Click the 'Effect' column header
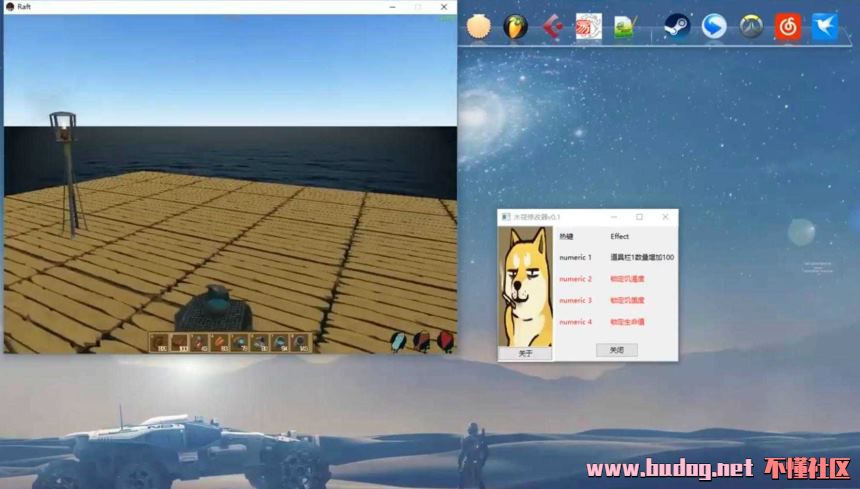Viewport: 860px width, 489px height. [620, 236]
